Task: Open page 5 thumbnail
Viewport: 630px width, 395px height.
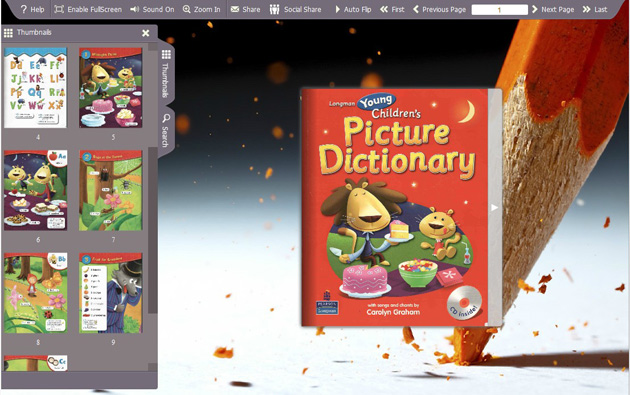Action: 110,88
